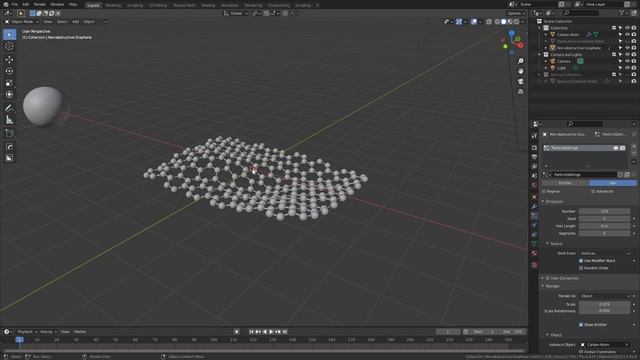Enable the Regrow checkbox
Screen dimensions: 640x360
[x=544, y=191]
